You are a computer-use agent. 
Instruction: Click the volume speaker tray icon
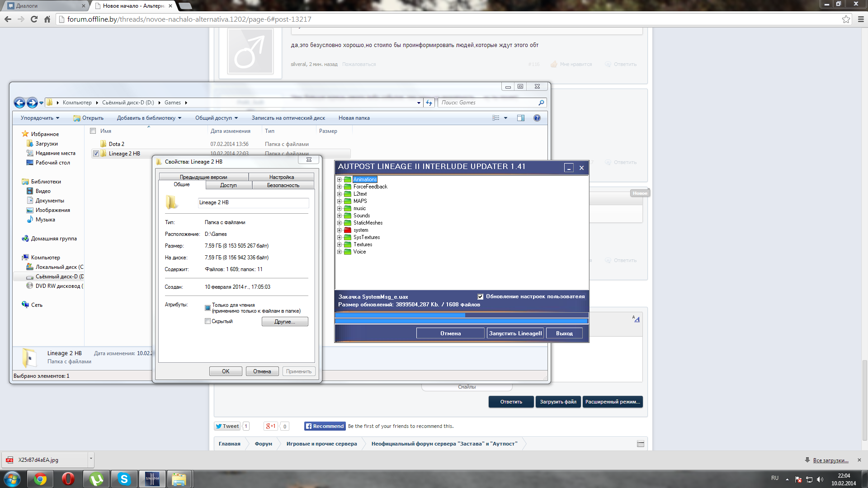tap(820, 479)
